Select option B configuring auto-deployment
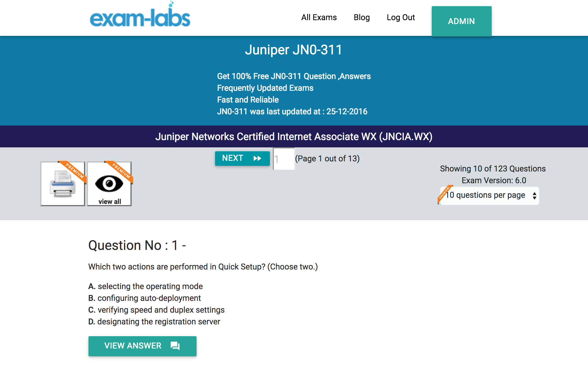Image resolution: width=588 pixels, height=367 pixels. point(144,298)
